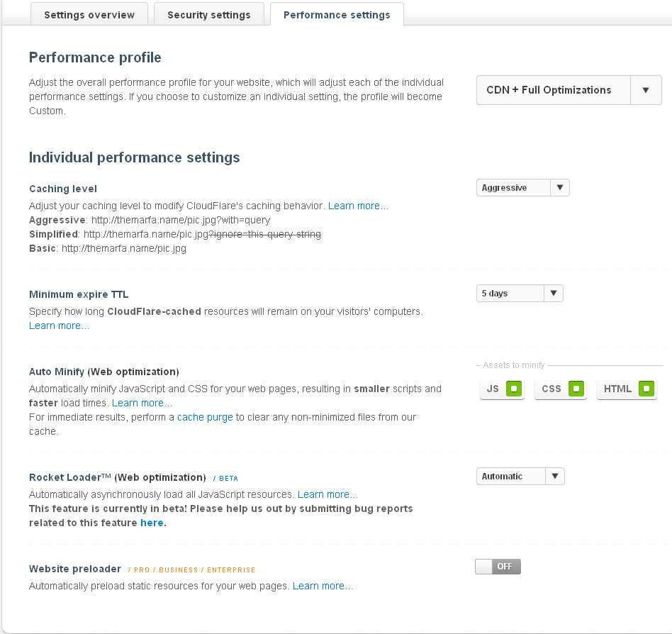This screenshot has height=634, width=672.
Task: Expand the Caching level dropdown
Action: pos(559,188)
